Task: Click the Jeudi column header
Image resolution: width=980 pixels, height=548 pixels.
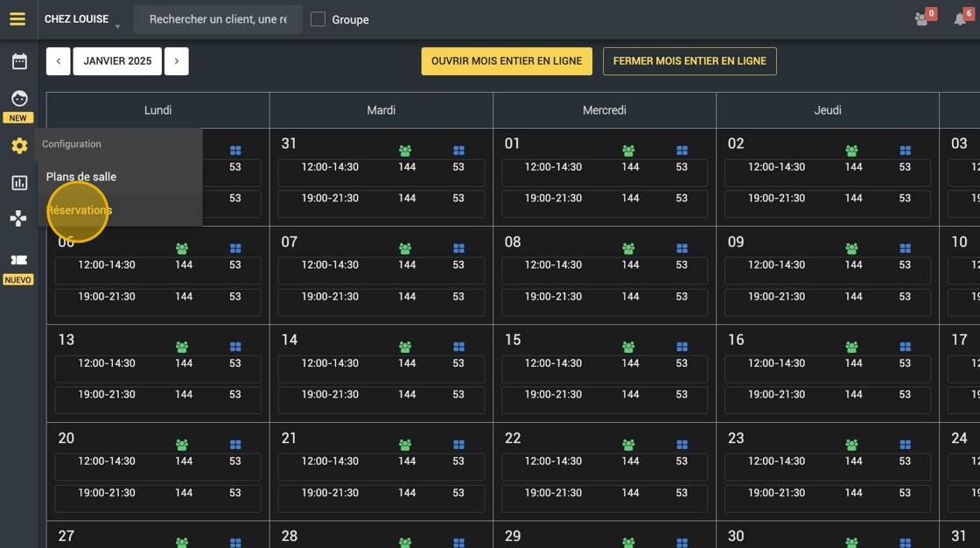Action: click(828, 110)
